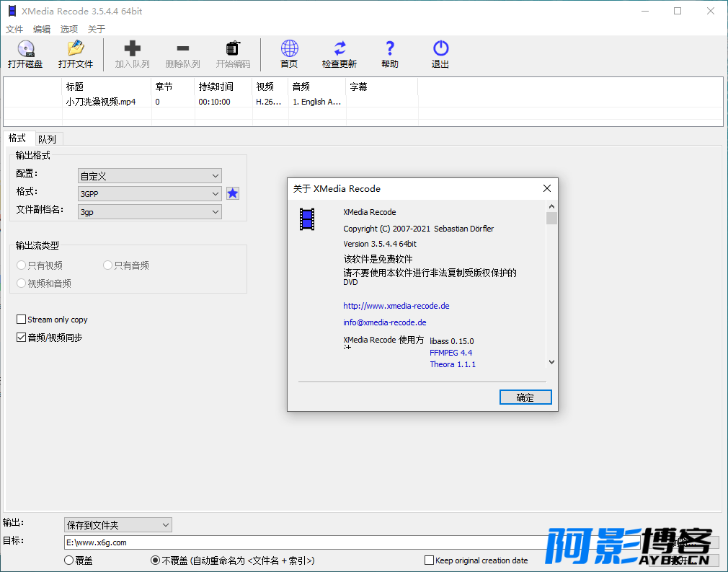Click the About dialog scrollbar down arrow
The image size is (728, 572).
click(x=551, y=362)
